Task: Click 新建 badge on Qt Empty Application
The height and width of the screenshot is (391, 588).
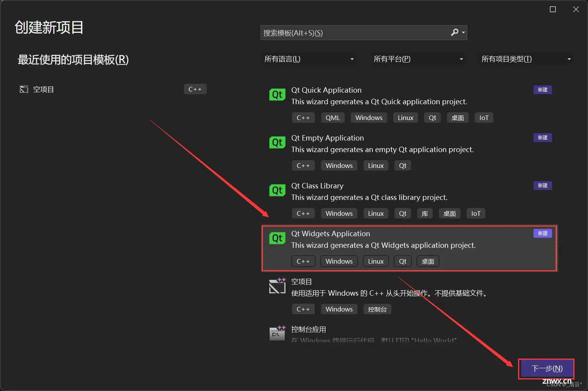Action: tap(543, 138)
